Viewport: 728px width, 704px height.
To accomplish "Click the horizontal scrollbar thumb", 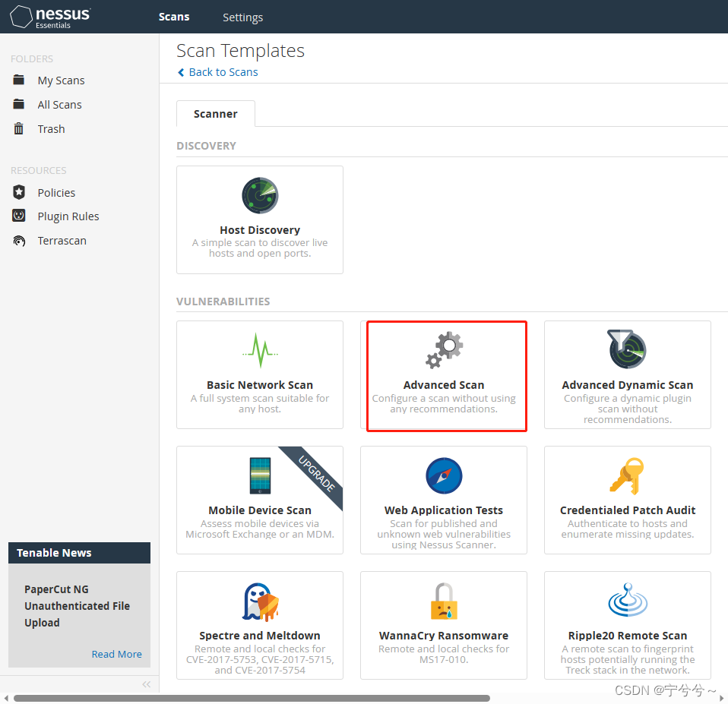I will tap(252, 699).
